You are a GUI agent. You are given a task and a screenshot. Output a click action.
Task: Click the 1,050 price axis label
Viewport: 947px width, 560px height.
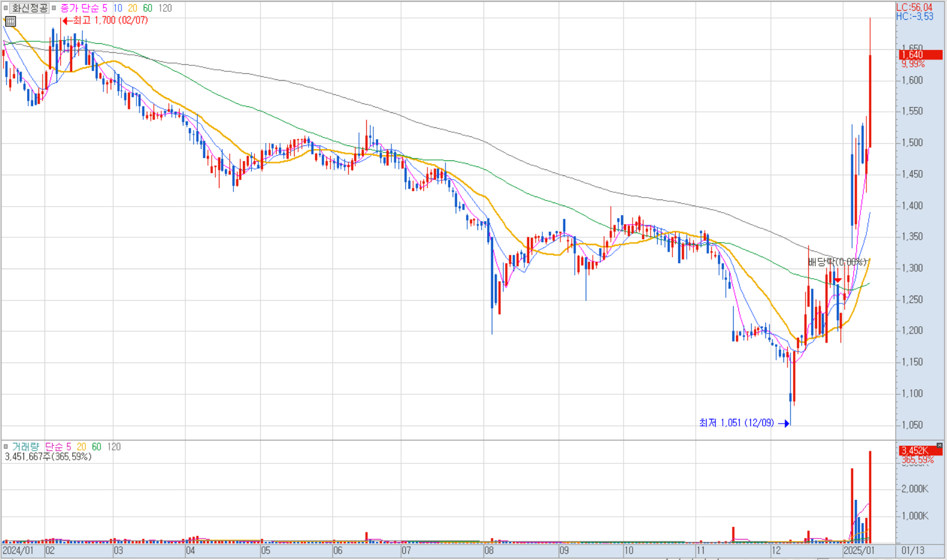tap(912, 425)
